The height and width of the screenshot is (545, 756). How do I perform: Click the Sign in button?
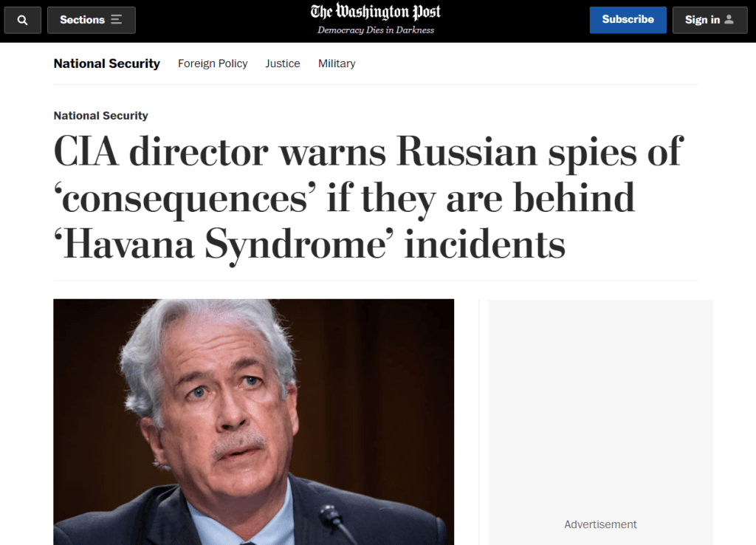coord(709,20)
